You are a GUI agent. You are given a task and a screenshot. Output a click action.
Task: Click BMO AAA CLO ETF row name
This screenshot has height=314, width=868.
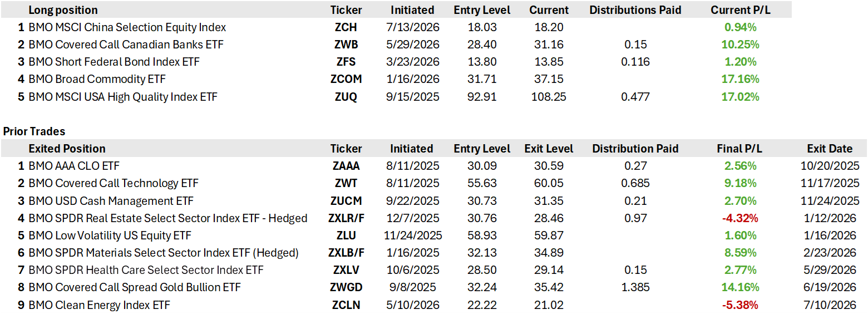[x=73, y=166]
